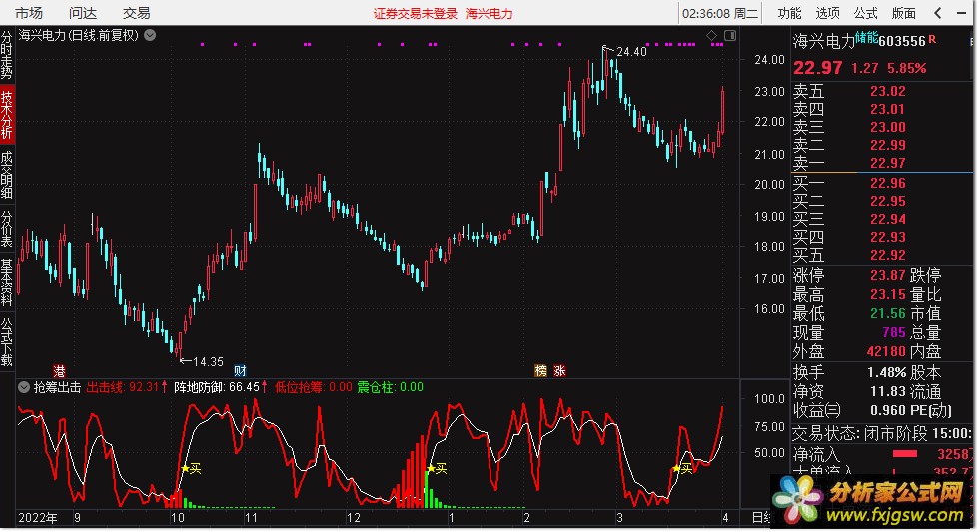980x532 pixels.
Task: Click the 出击线 92.31 indicator label
Action: point(127,387)
